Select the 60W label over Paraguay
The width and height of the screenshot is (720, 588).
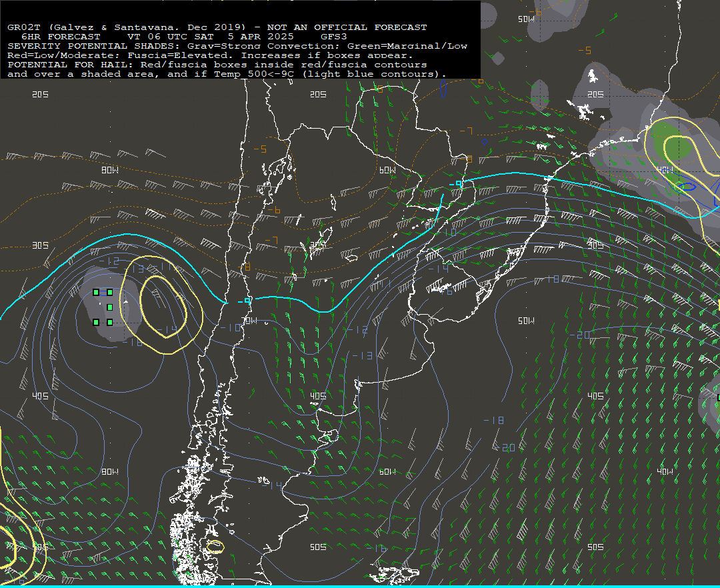pos(387,170)
